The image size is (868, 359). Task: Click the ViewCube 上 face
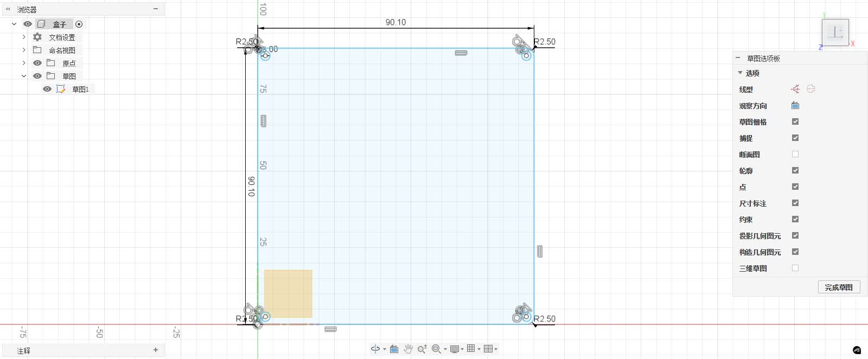[835, 32]
